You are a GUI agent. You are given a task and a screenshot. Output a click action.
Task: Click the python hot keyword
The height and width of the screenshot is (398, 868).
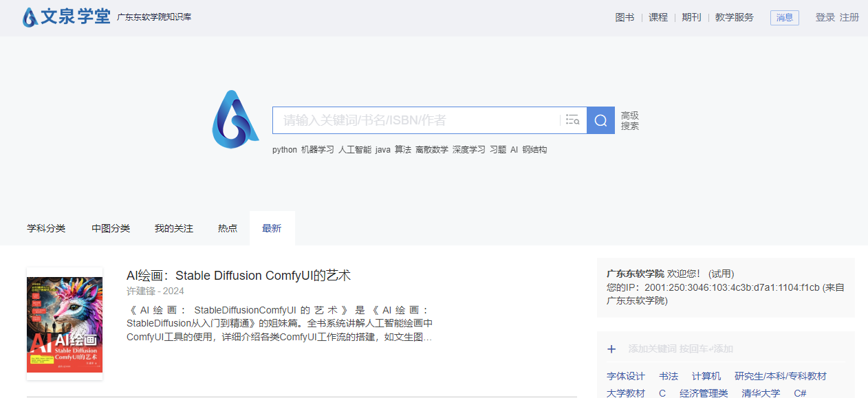pos(285,149)
